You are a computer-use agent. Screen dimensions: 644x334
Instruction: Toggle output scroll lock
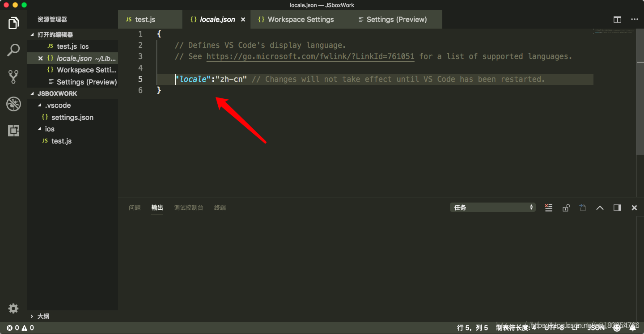[x=566, y=207]
